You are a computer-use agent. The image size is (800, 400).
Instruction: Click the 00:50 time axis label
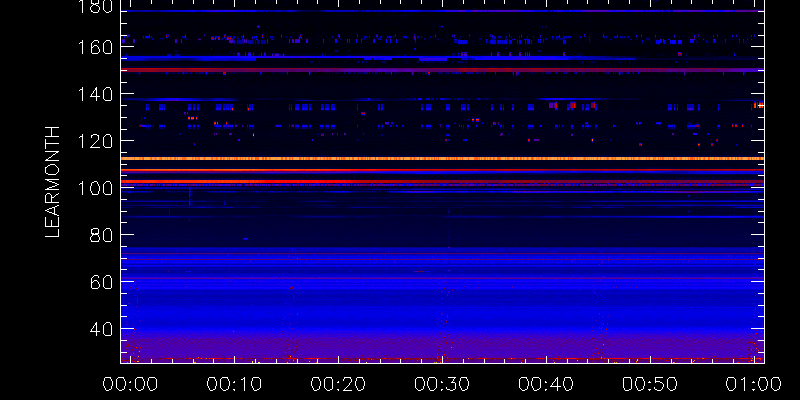(x=651, y=384)
